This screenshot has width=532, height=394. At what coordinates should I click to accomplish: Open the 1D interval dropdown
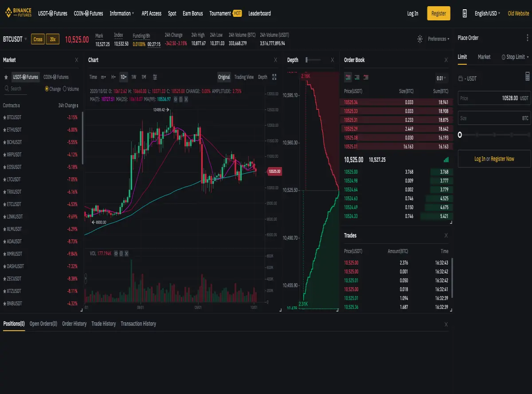(124, 77)
